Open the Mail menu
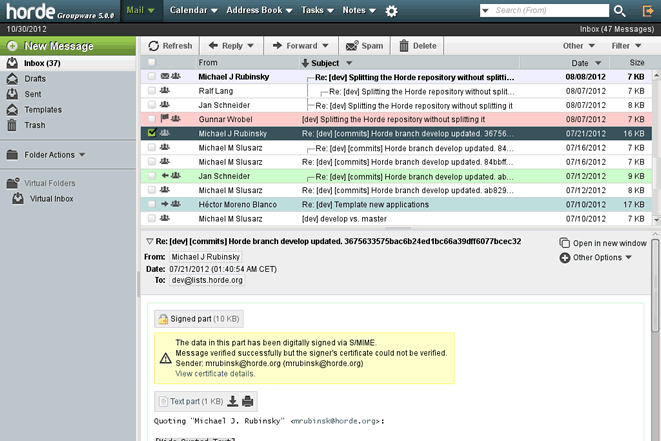The height and width of the screenshot is (441, 661). (x=141, y=10)
